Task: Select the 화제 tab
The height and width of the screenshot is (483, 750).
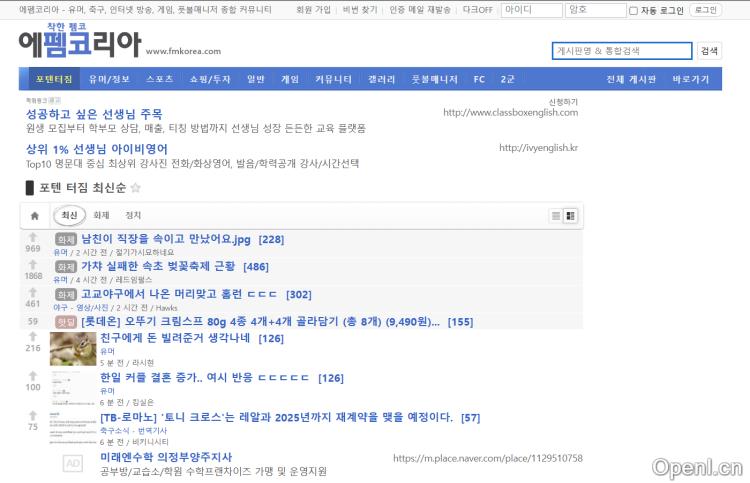Action: (x=101, y=216)
